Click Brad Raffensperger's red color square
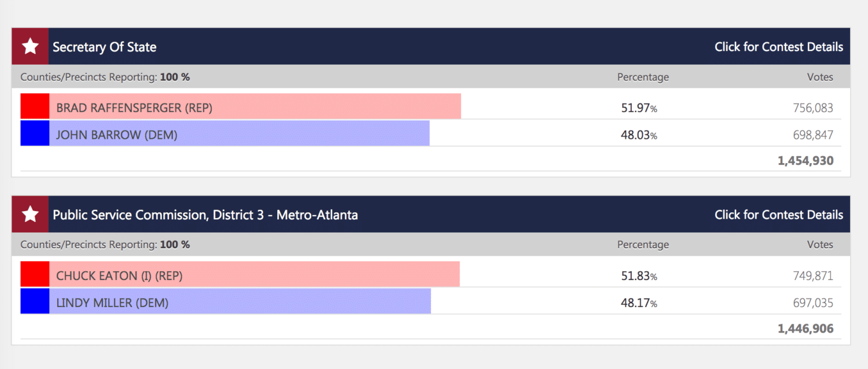This screenshot has width=868, height=369. [x=35, y=107]
